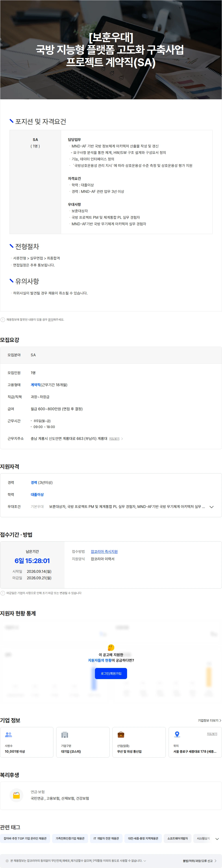
Task: Open the 기업정보 더보기 link
Action: click(x=210, y=721)
